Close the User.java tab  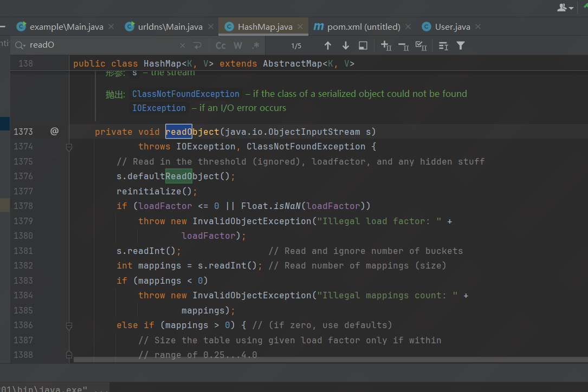477,27
